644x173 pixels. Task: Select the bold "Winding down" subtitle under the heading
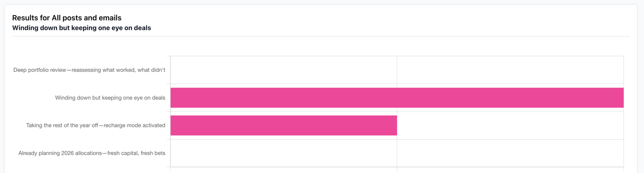tap(82, 28)
